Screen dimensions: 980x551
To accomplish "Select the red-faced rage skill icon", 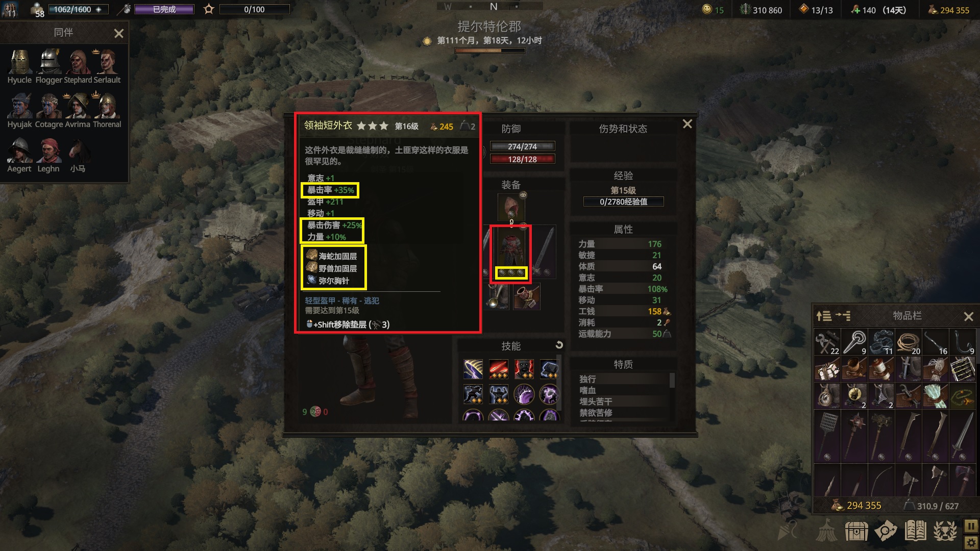I will click(524, 368).
